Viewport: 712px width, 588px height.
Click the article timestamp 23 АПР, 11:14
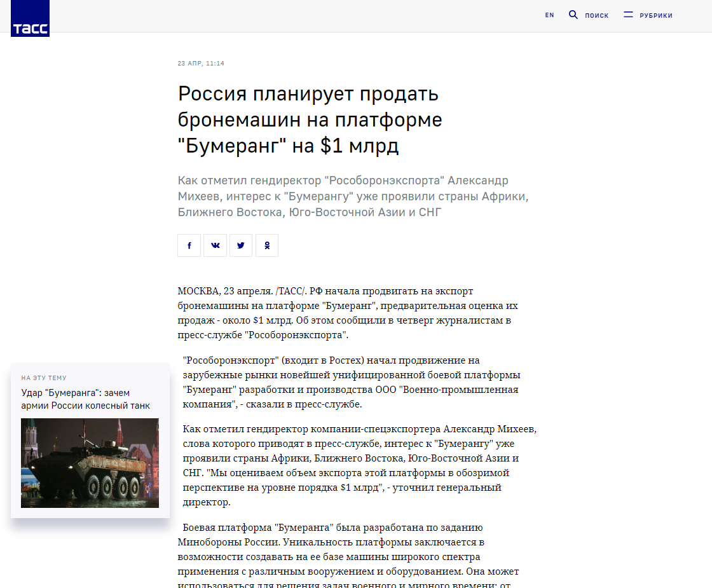201,63
